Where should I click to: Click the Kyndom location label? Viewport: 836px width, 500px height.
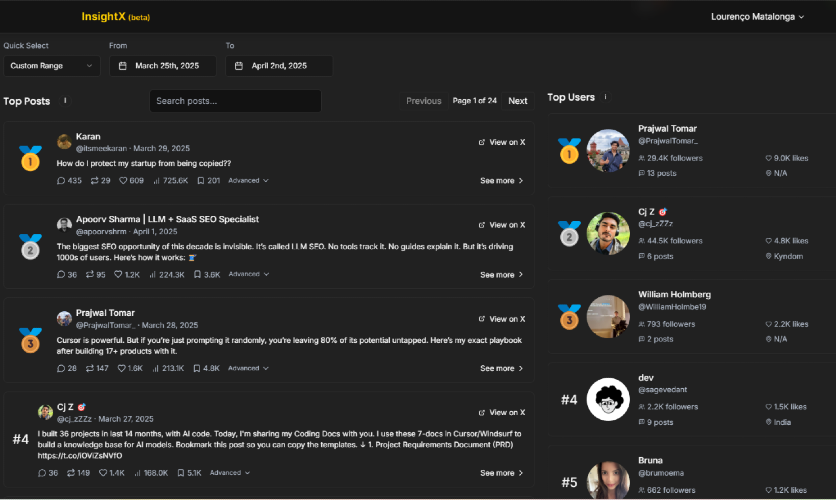784,256
